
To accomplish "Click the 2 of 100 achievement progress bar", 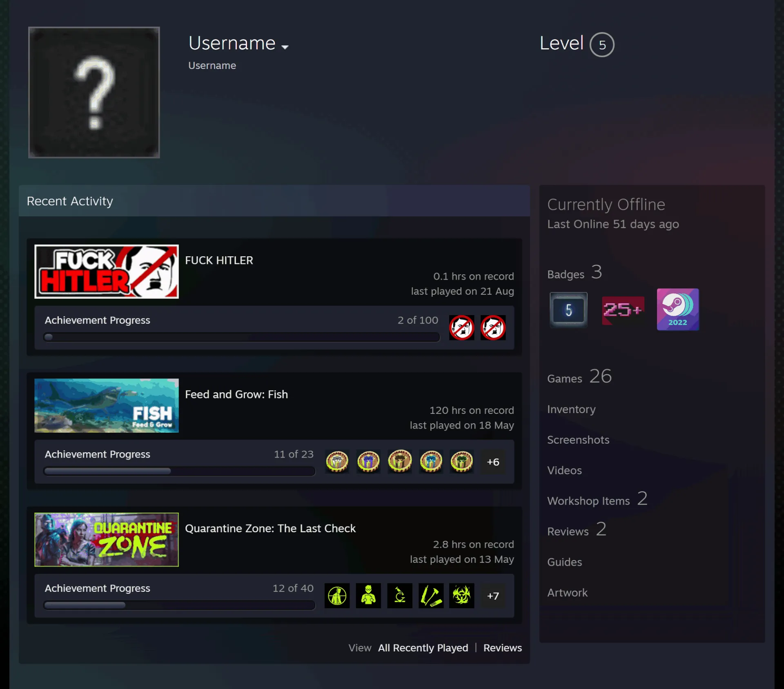I will click(241, 337).
